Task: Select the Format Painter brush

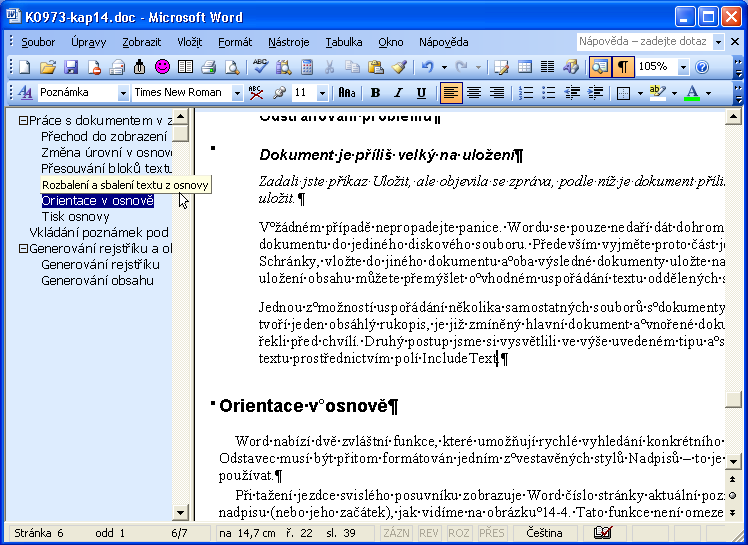Action: [x=399, y=67]
